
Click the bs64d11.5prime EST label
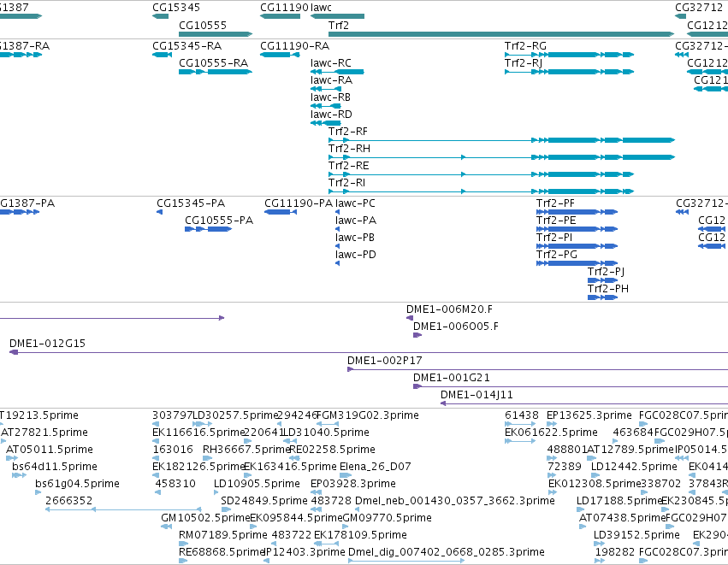tap(55, 467)
